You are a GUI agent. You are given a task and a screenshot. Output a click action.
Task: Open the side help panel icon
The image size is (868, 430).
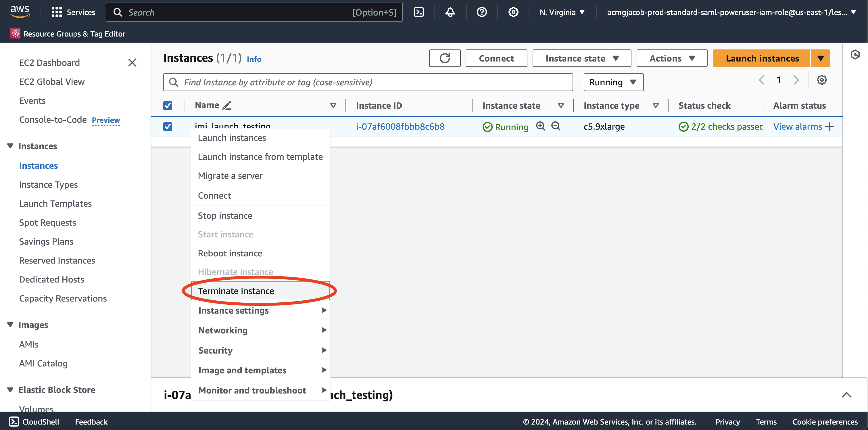[x=855, y=55]
